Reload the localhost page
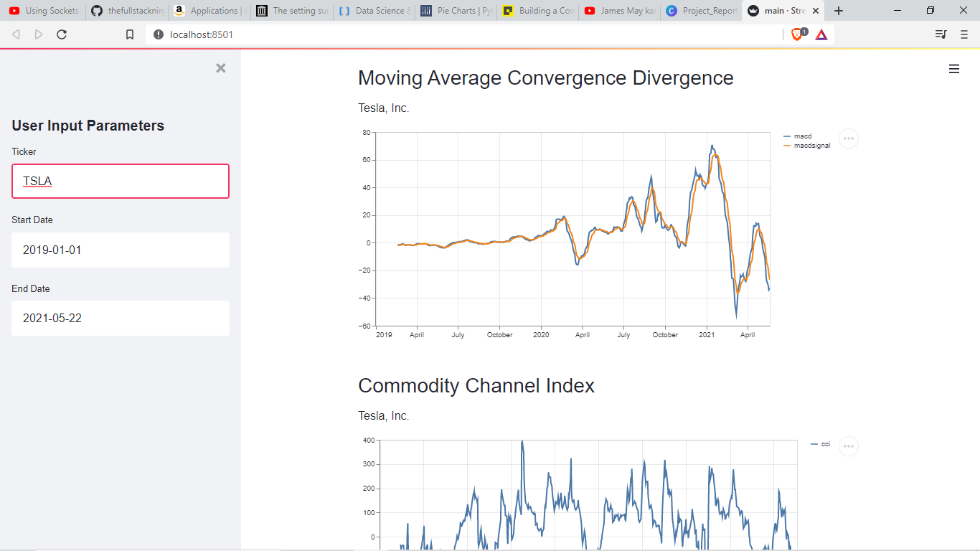This screenshot has width=980, height=551. pyautogui.click(x=62, y=34)
